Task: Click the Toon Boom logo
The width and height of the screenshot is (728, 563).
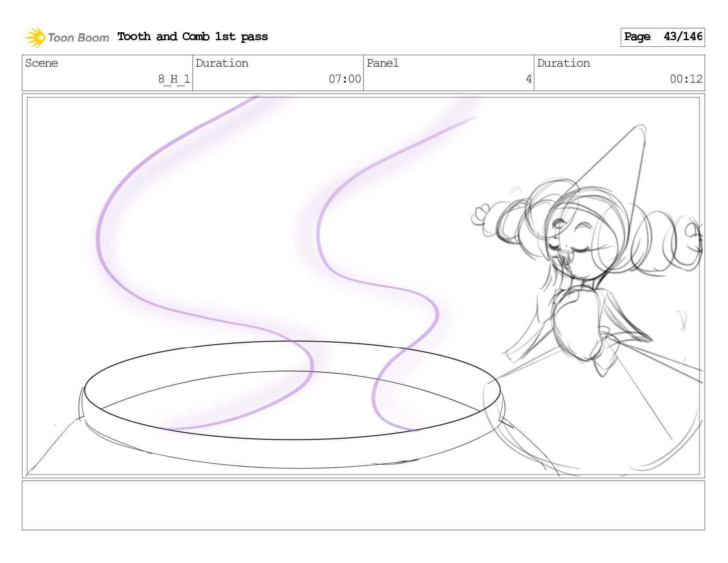Action: [x=66, y=37]
